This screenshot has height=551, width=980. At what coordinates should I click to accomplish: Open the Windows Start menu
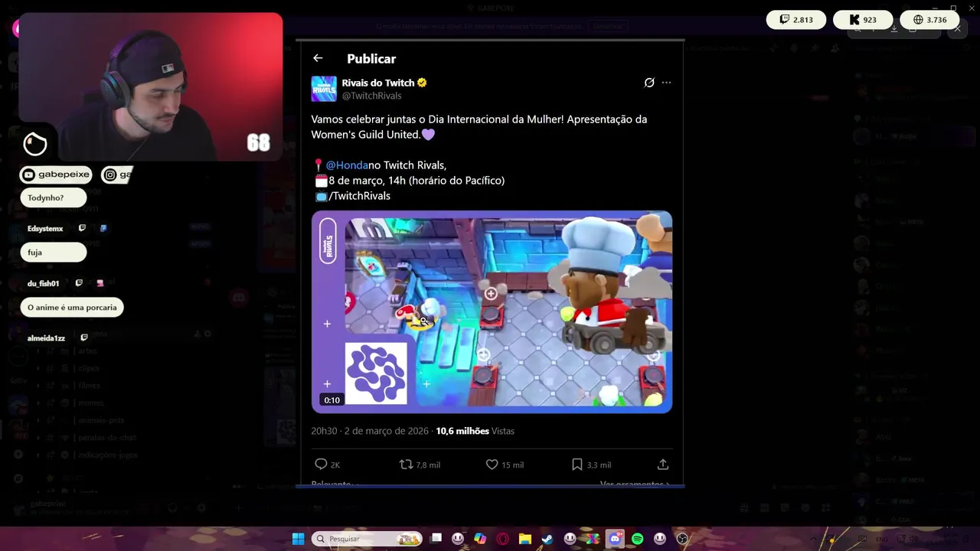(298, 539)
